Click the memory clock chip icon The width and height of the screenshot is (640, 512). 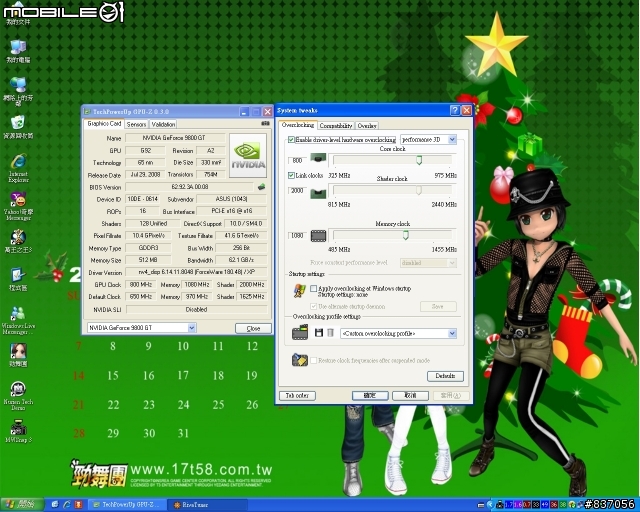point(318,236)
